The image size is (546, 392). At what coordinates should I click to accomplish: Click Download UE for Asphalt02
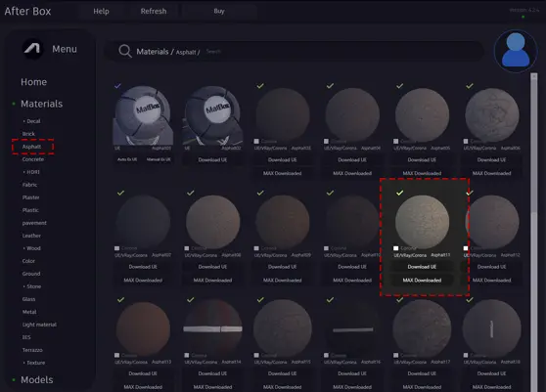[212, 159]
